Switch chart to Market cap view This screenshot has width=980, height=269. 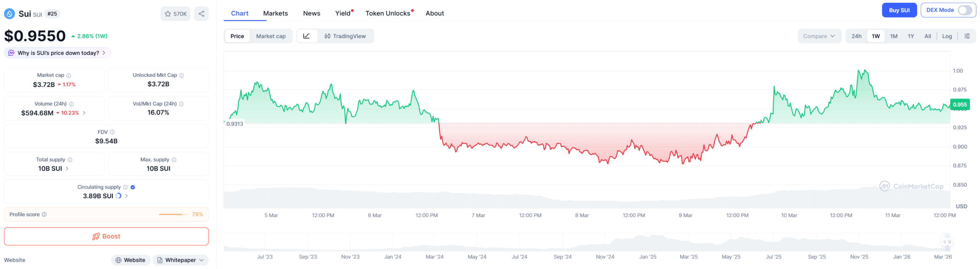pyautogui.click(x=271, y=36)
